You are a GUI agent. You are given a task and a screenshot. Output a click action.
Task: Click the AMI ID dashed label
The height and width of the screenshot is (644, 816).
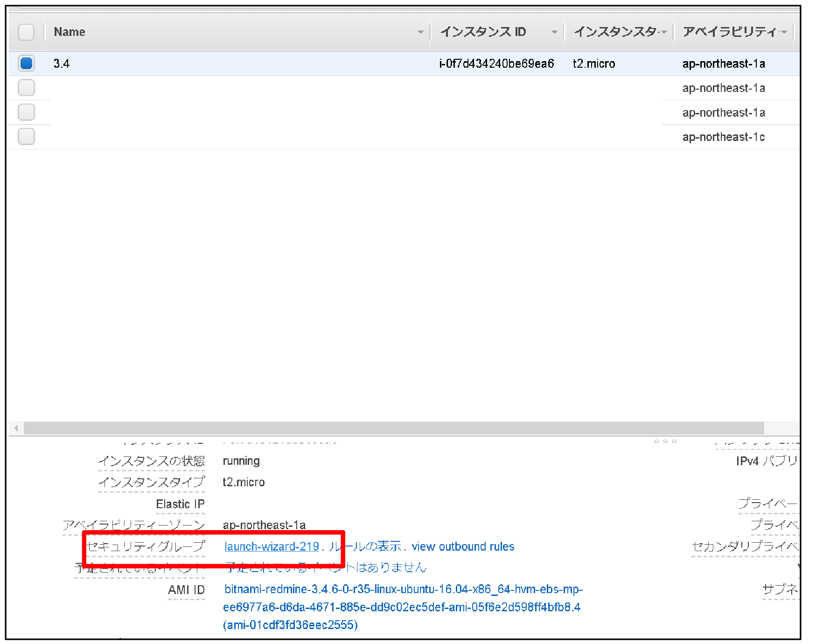[187, 590]
